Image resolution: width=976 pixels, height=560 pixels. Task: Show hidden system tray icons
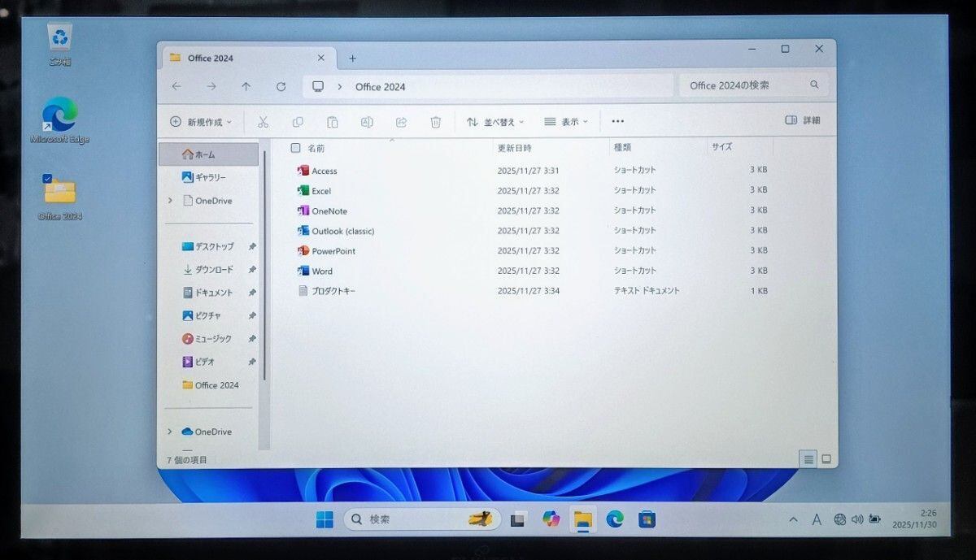(x=793, y=519)
